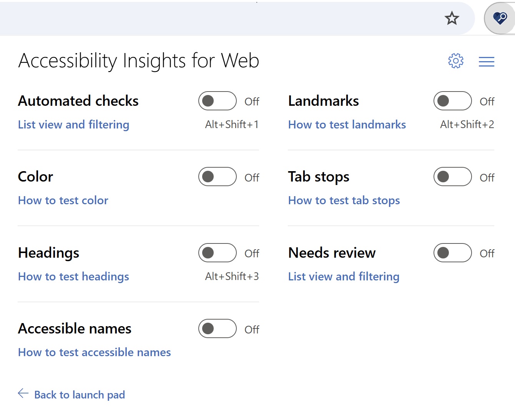The height and width of the screenshot is (420, 515).
Task: Open How to test accessible names link
Action: coord(95,352)
